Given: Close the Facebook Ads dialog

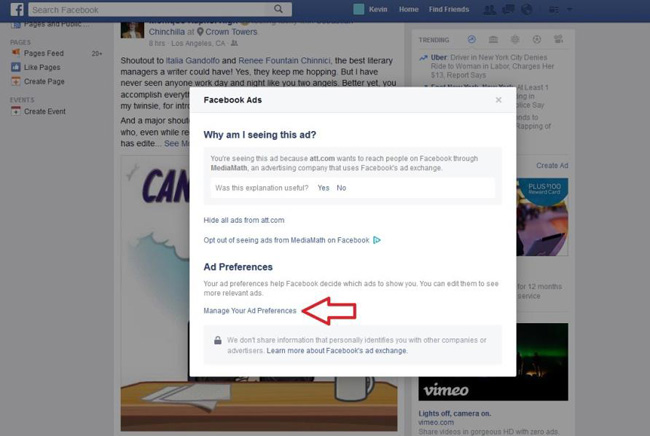Looking at the screenshot, I should coord(498,100).
